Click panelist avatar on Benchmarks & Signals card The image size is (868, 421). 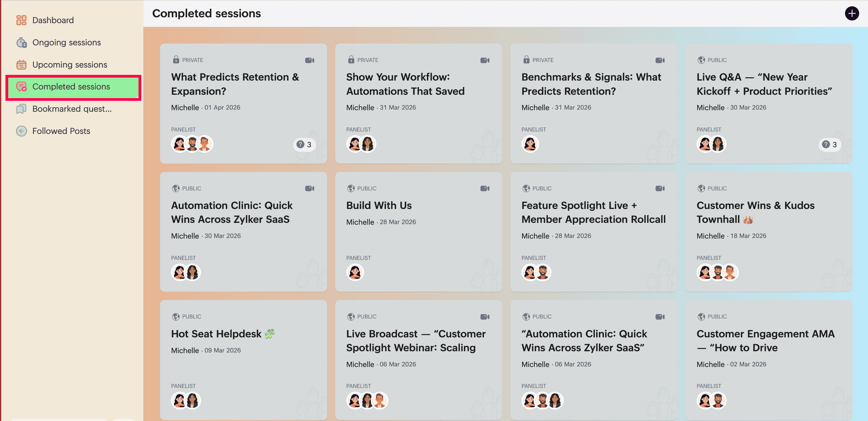click(x=530, y=144)
